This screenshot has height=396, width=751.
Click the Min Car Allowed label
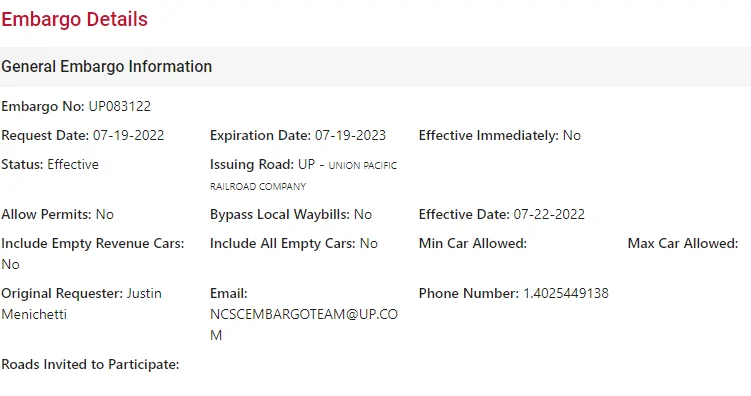click(x=472, y=244)
